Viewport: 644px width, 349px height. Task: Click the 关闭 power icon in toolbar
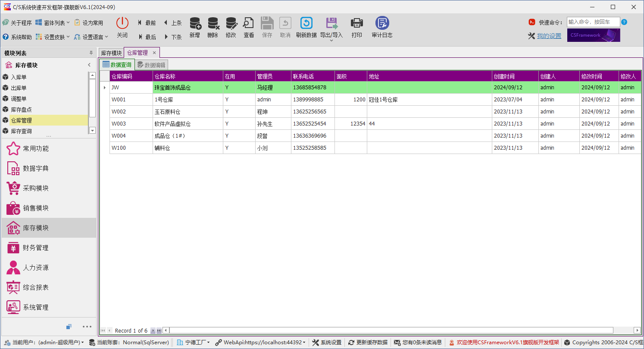(122, 23)
